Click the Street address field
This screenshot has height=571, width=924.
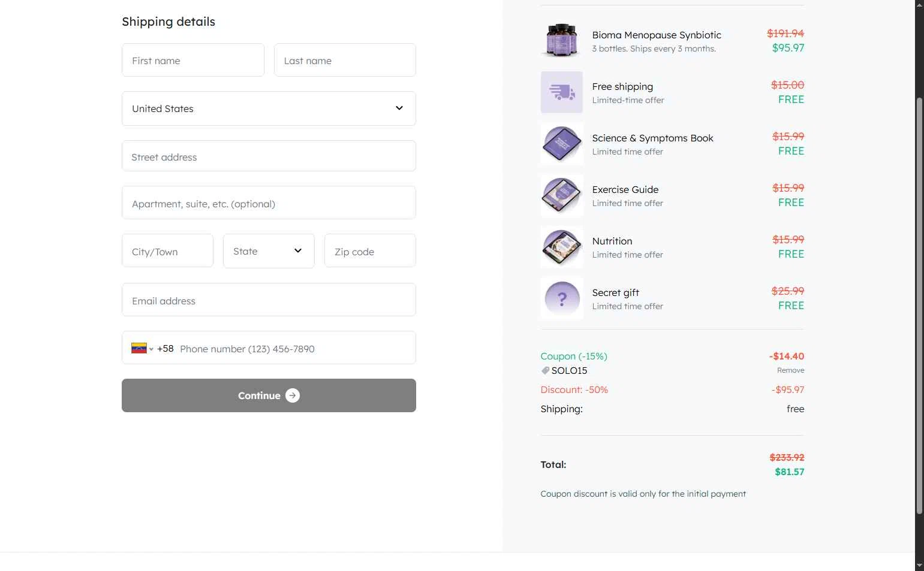[269, 156]
